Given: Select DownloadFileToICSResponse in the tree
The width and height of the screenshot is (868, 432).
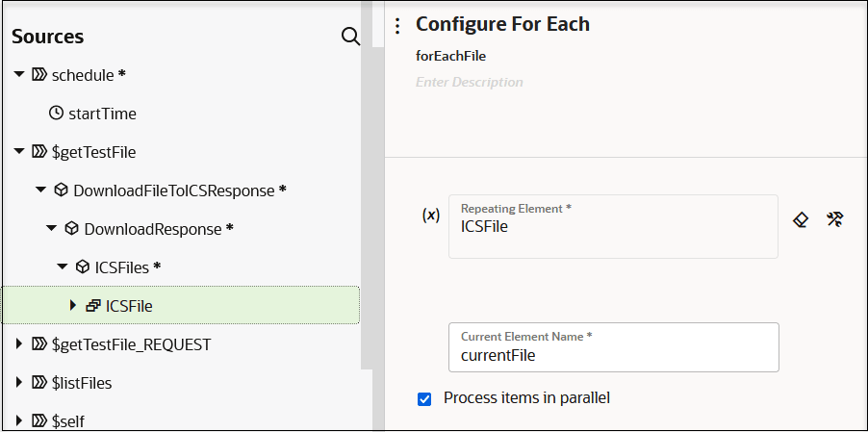Looking at the screenshot, I should 173,191.
